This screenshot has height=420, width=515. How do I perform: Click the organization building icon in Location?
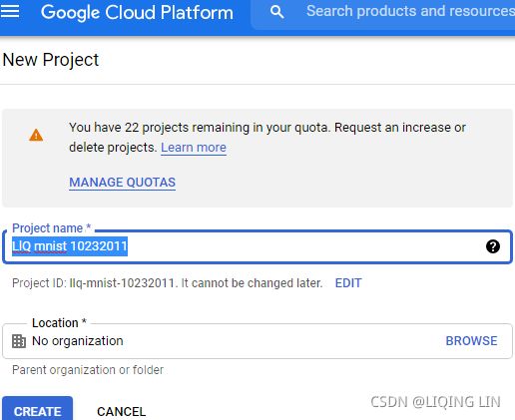tap(19, 341)
